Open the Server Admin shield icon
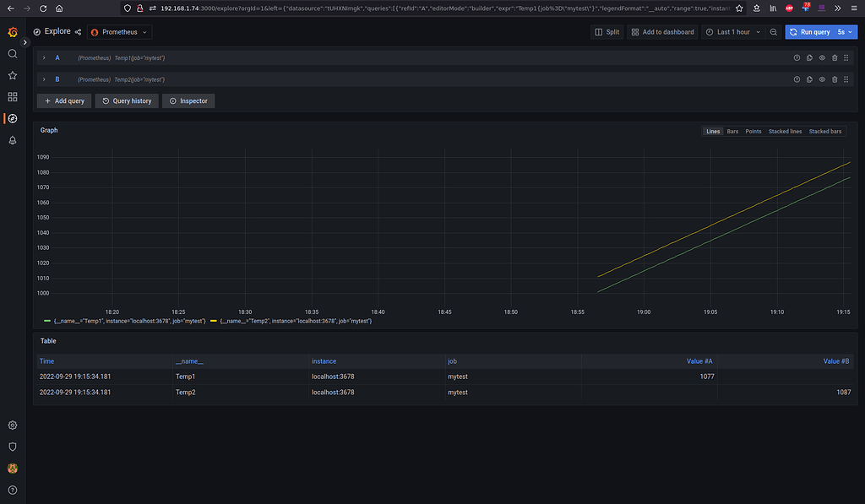This screenshot has height=504, width=865. [x=12, y=447]
